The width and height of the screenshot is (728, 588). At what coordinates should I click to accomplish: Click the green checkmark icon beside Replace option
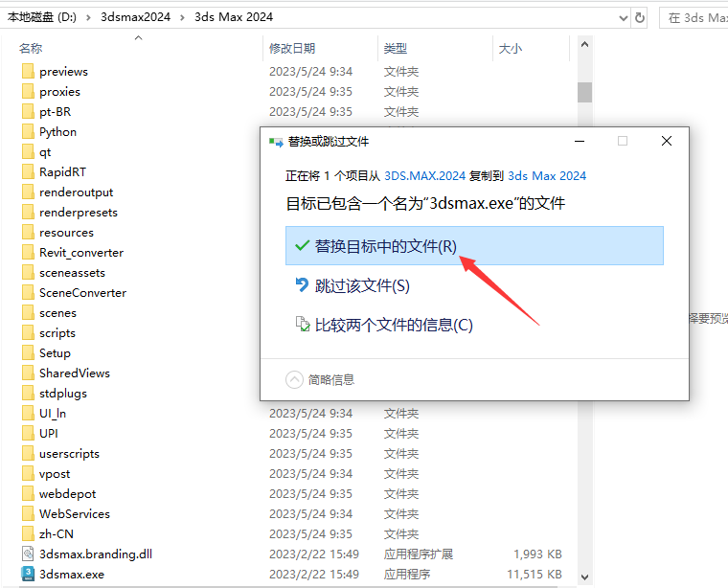point(303,245)
